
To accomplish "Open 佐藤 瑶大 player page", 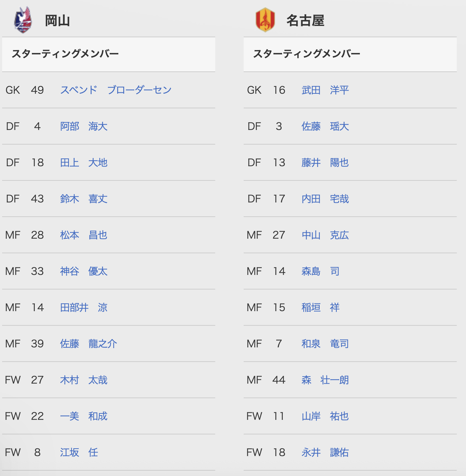I will [x=325, y=126].
